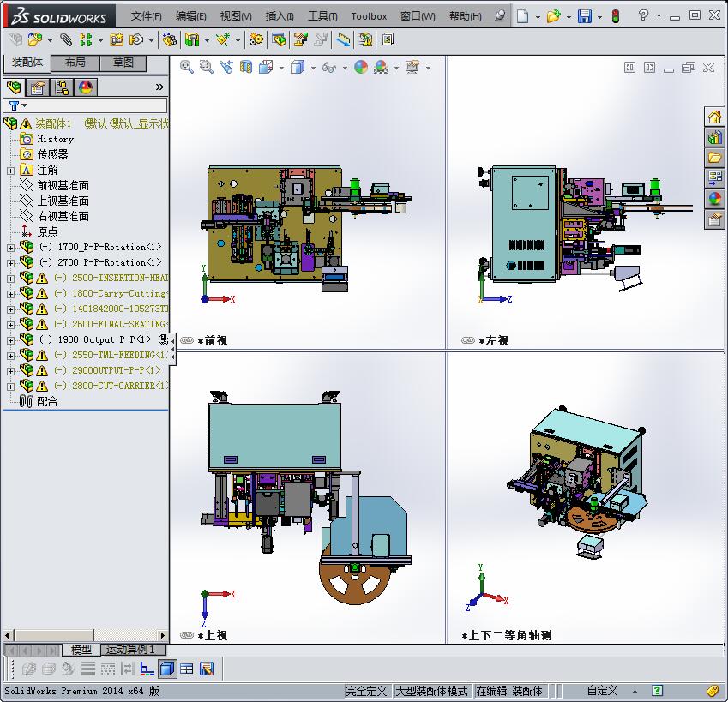Open the 文件(F) menu
Screen dimensions: 728x702
pos(147,16)
